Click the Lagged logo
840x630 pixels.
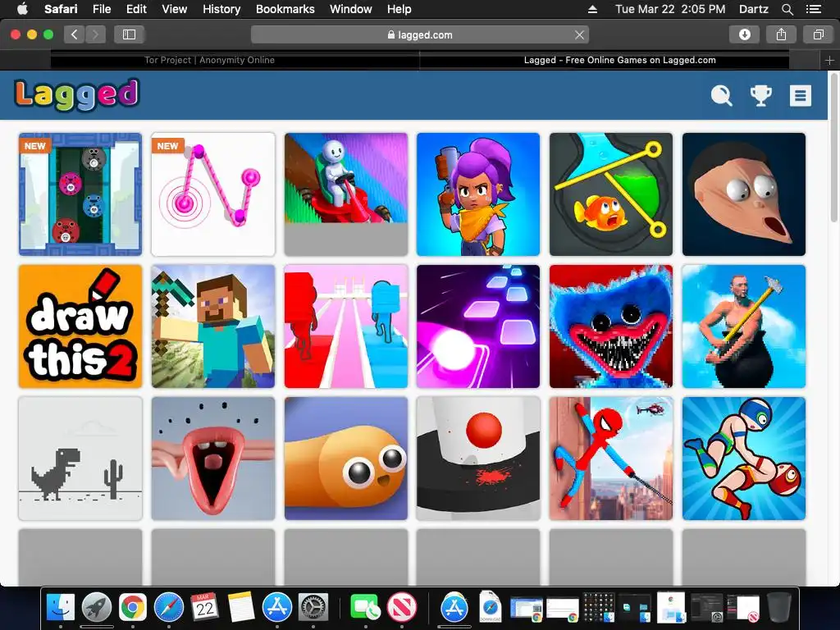coord(77,95)
